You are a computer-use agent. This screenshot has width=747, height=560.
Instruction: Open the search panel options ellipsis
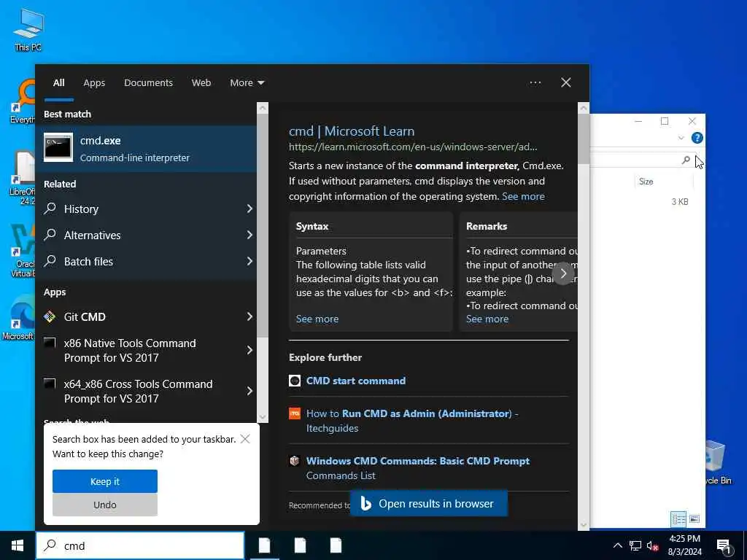tap(535, 83)
